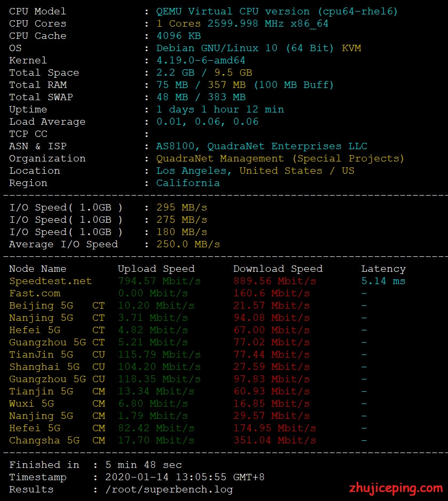Click Fast.com upload '0.00 Mbit/s'
The width and height of the screenshot is (448, 501).
coord(153,293)
